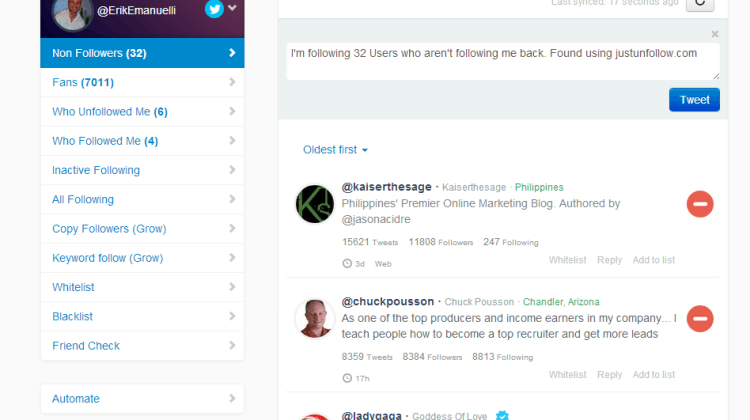Viewport: 750px width, 420px height.
Task: Open the @kaiserthesage username link
Action: (386, 187)
